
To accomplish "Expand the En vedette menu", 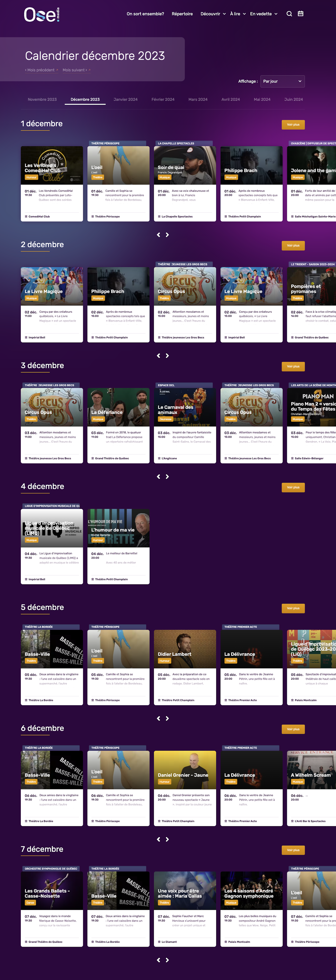I will pos(264,14).
